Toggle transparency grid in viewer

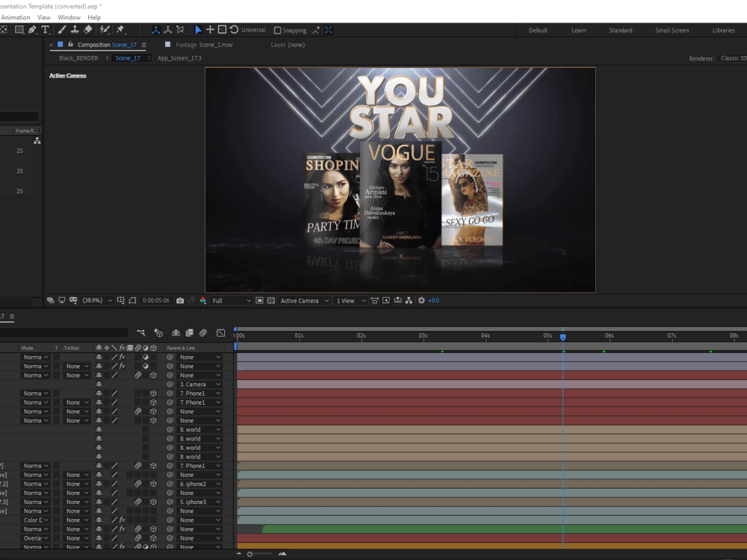pos(271,300)
